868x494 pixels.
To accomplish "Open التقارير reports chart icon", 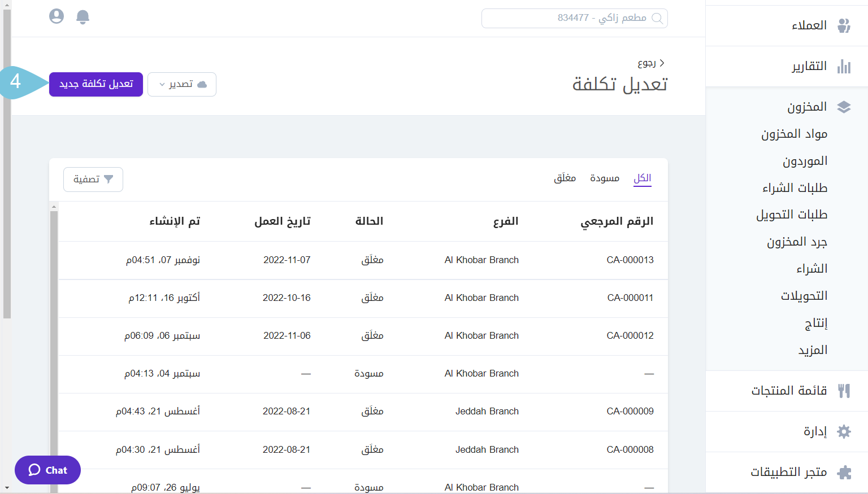I will (844, 67).
